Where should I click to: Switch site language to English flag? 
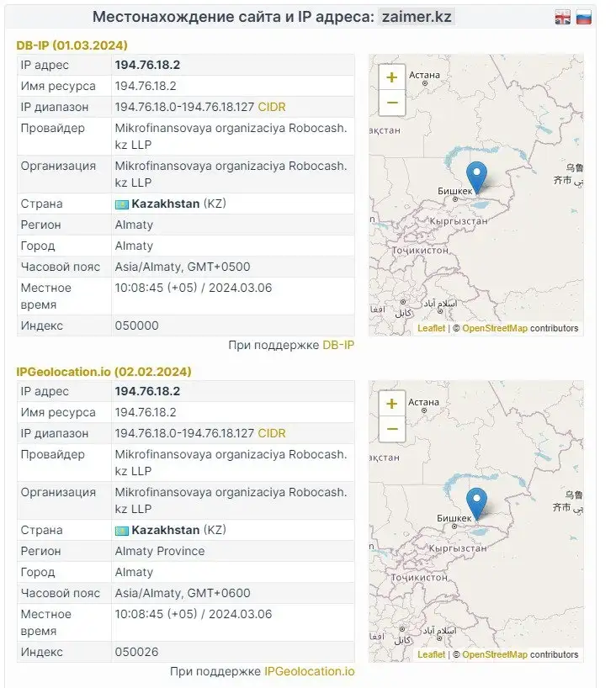pos(563,18)
